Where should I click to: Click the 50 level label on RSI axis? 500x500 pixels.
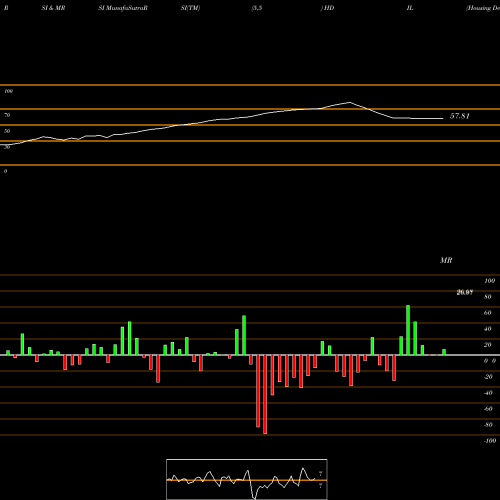click(x=7, y=131)
